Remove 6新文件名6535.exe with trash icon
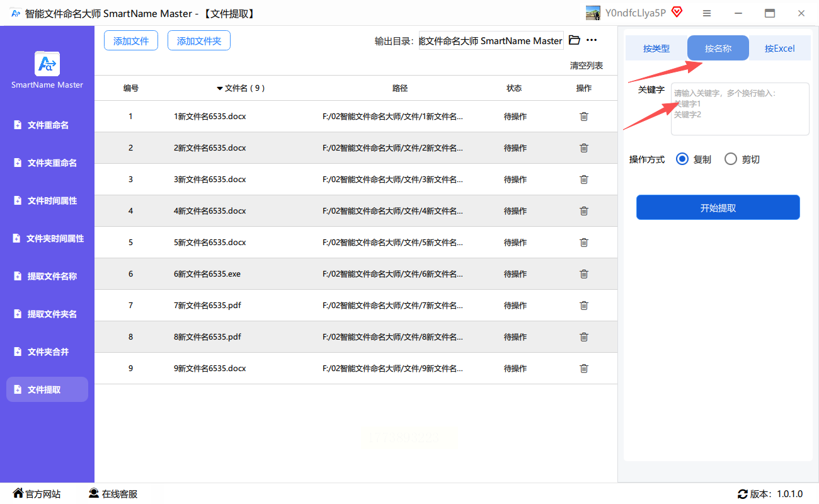This screenshot has height=504, width=819. (584, 274)
